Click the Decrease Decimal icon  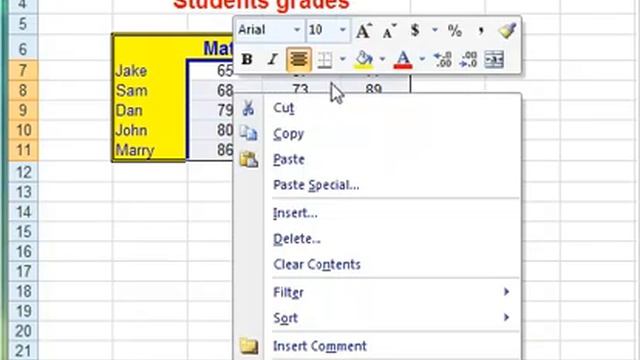click(468, 60)
